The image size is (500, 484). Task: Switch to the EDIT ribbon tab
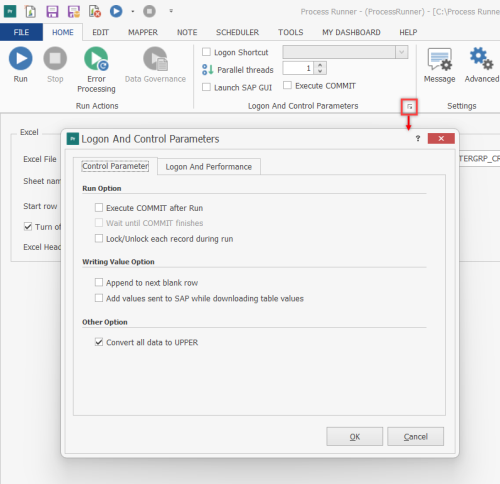pyautogui.click(x=100, y=32)
